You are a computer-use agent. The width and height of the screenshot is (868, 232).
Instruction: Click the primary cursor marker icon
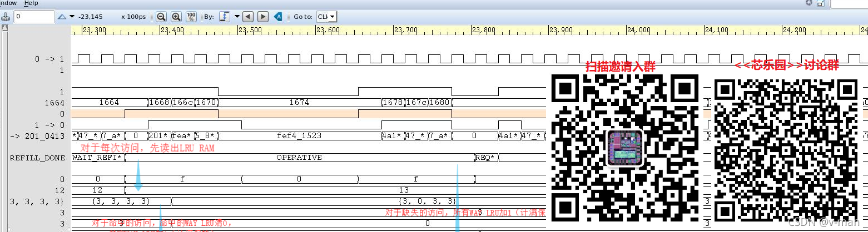coord(6,17)
